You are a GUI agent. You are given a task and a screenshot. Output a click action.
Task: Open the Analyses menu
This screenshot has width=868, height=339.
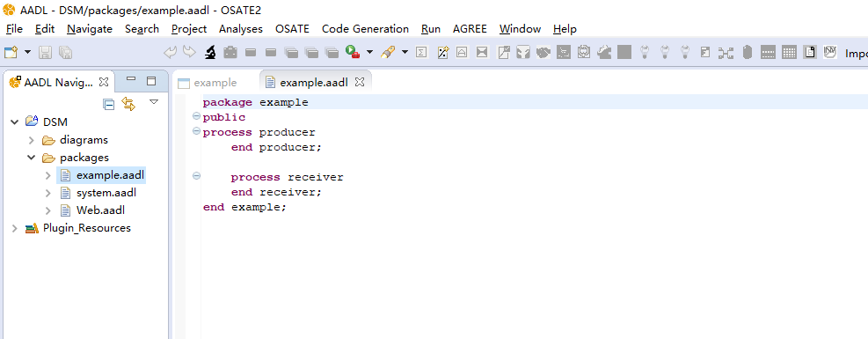(x=241, y=29)
